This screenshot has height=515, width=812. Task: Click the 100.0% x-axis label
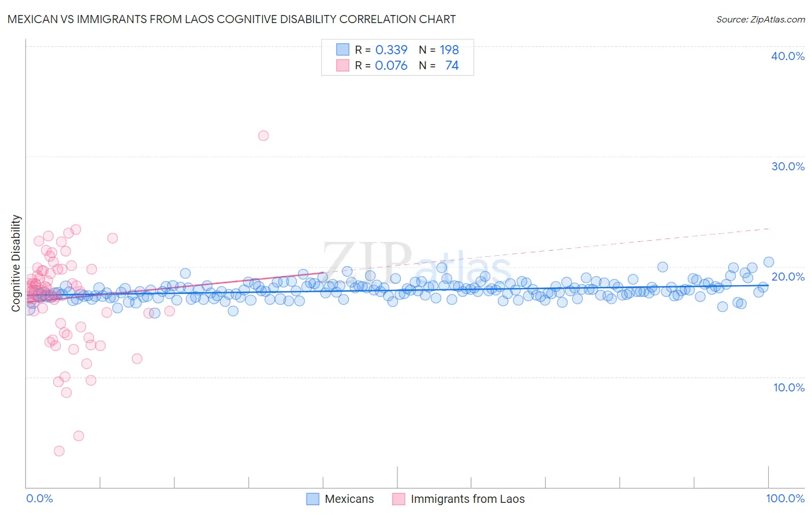point(785,498)
